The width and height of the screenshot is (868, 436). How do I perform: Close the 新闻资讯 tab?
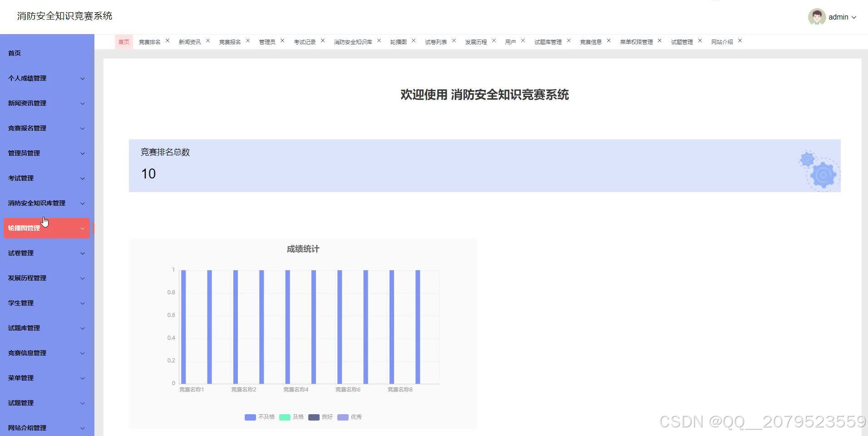click(208, 40)
